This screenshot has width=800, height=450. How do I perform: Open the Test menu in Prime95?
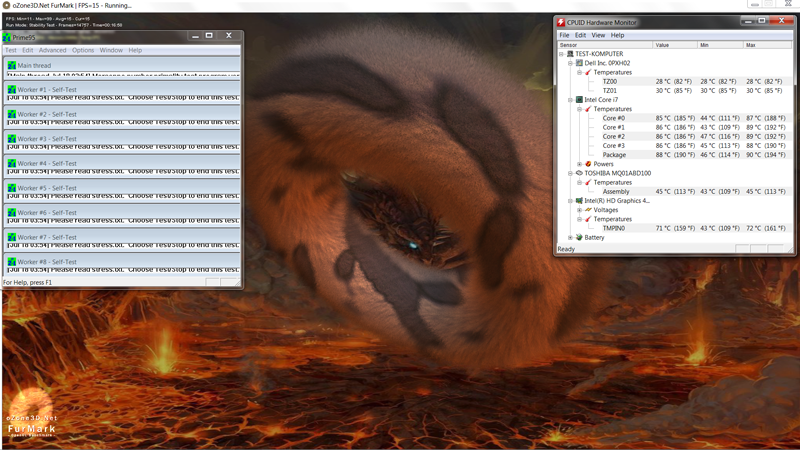tap(11, 50)
